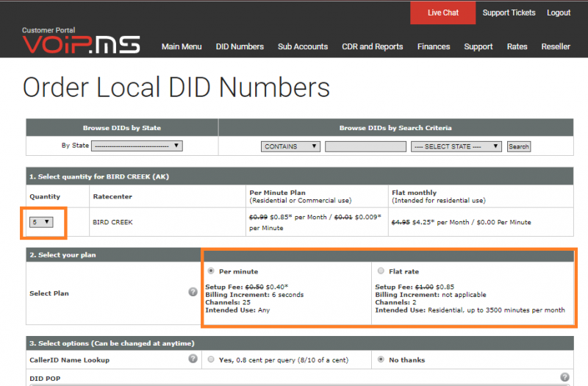Start a Live Chat session
Image resolution: width=588 pixels, height=386 pixels.
click(443, 12)
